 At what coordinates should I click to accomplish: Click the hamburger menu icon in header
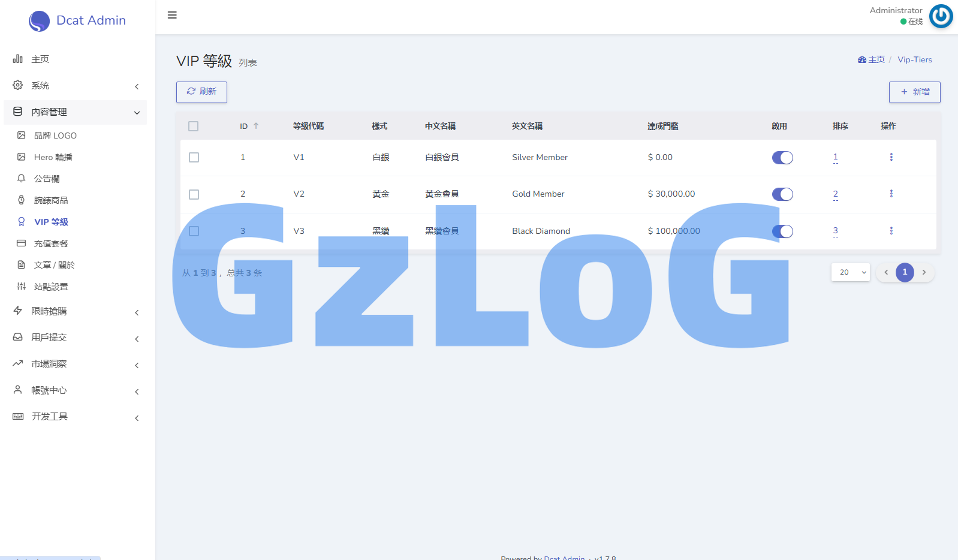tap(172, 15)
